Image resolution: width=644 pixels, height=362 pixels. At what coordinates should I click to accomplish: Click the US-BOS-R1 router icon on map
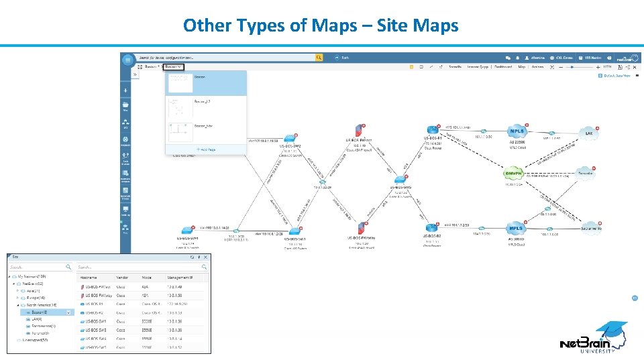(x=433, y=131)
